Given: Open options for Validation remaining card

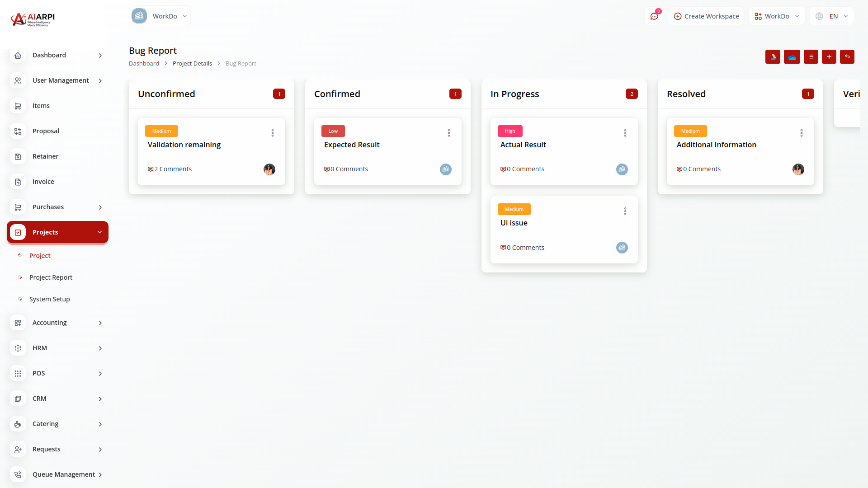Looking at the screenshot, I should (x=273, y=133).
